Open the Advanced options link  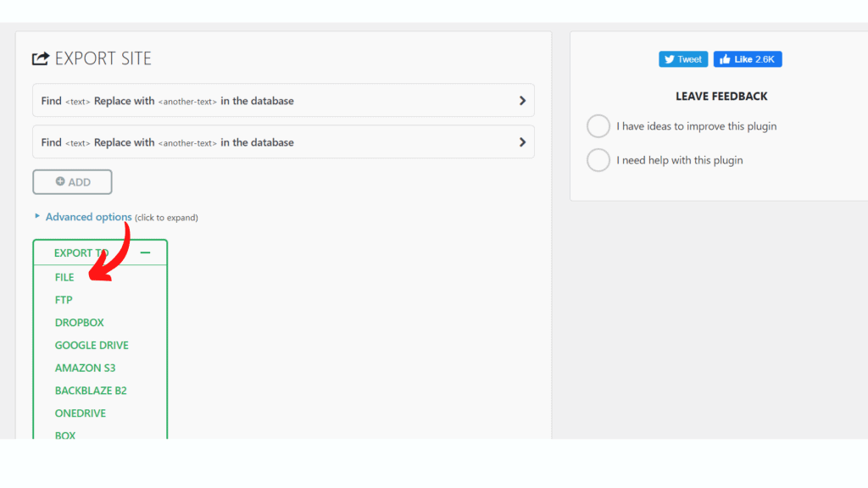point(88,217)
